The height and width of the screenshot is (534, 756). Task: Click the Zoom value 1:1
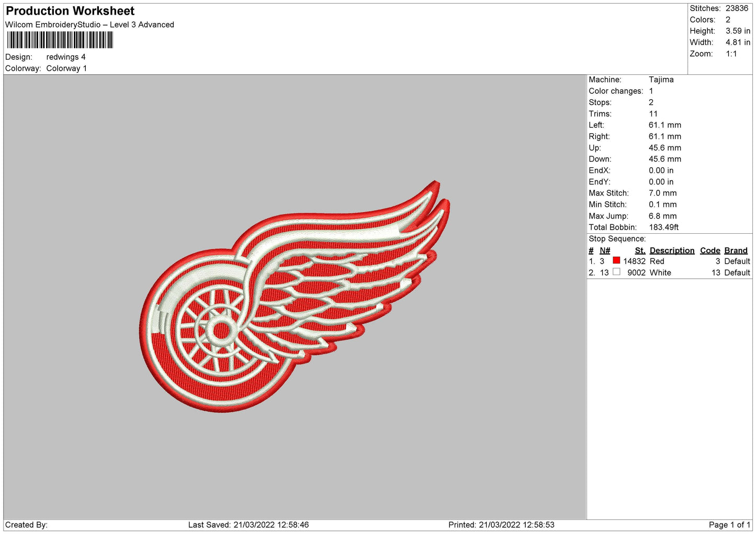(x=731, y=54)
